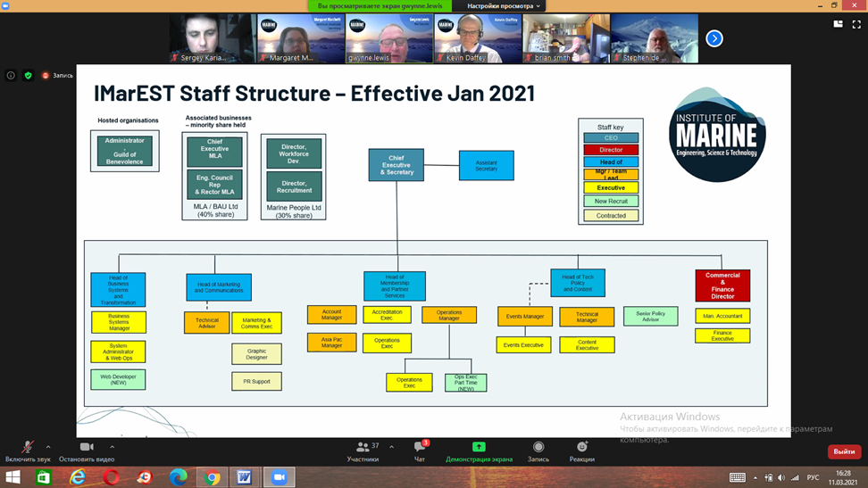Enter full screen mode icon
This screenshot has height=488, width=868.
[x=856, y=24]
